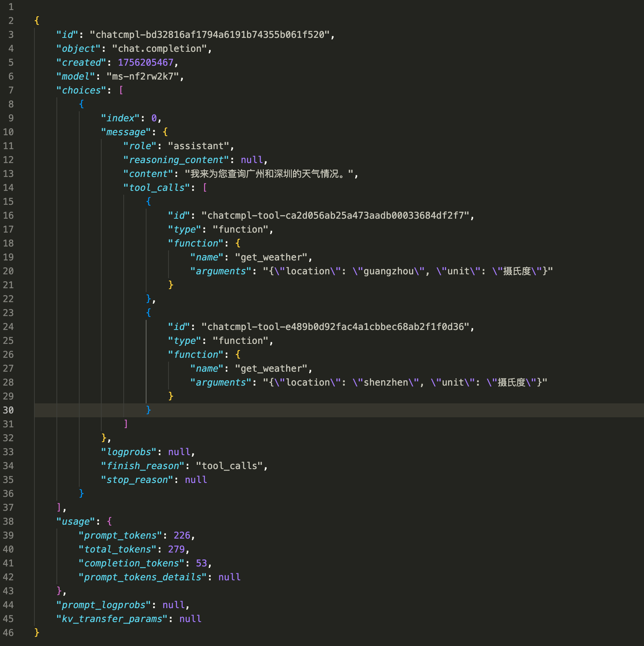
Task: Select the "prompt_tokens_details" key
Action: (143, 577)
